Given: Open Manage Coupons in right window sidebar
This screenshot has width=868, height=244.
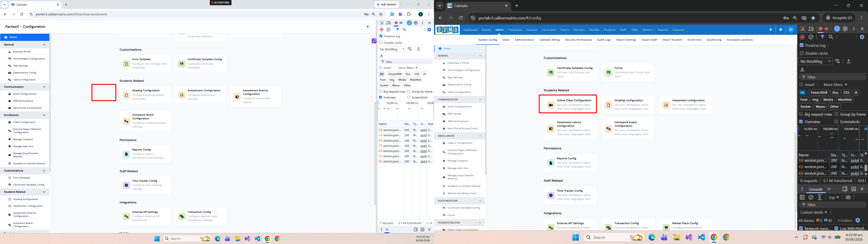Looking at the screenshot, I should [x=458, y=161].
